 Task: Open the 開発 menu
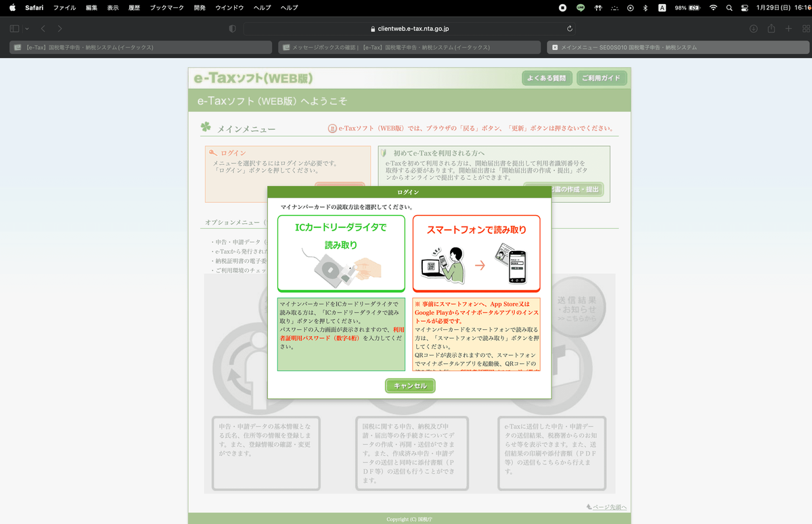tap(199, 7)
